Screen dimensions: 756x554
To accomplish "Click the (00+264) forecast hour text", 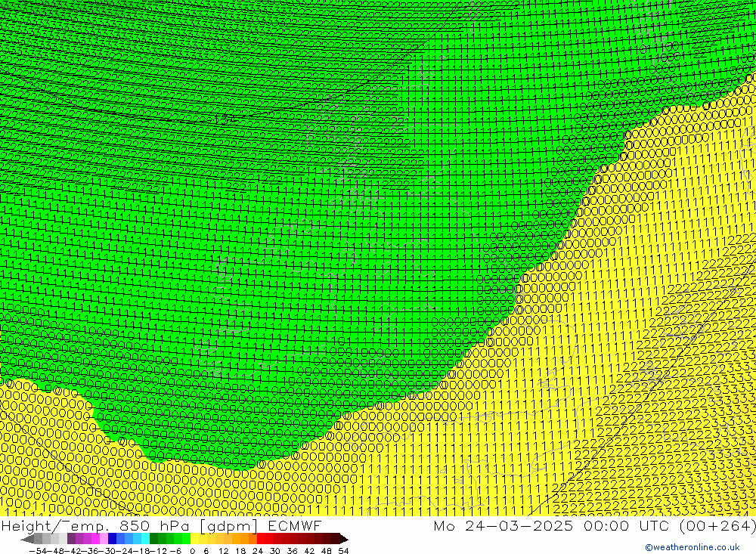I will coord(717,525).
